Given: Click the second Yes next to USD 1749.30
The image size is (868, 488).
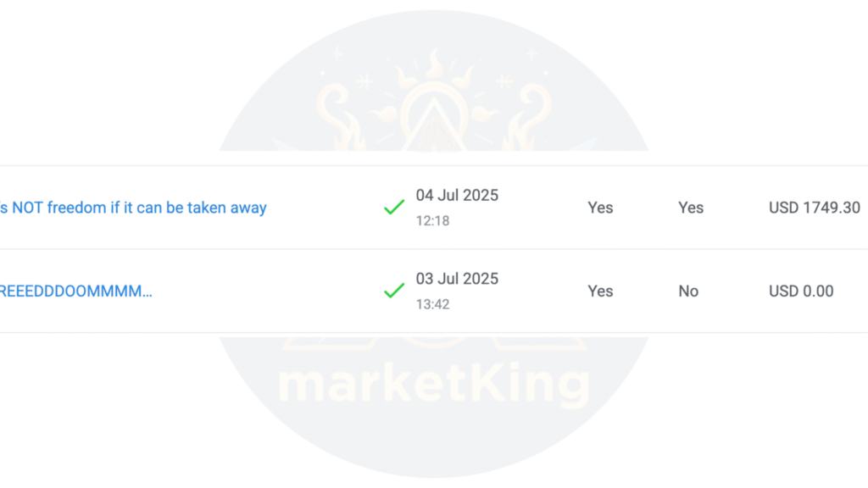Looking at the screenshot, I should tap(691, 208).
